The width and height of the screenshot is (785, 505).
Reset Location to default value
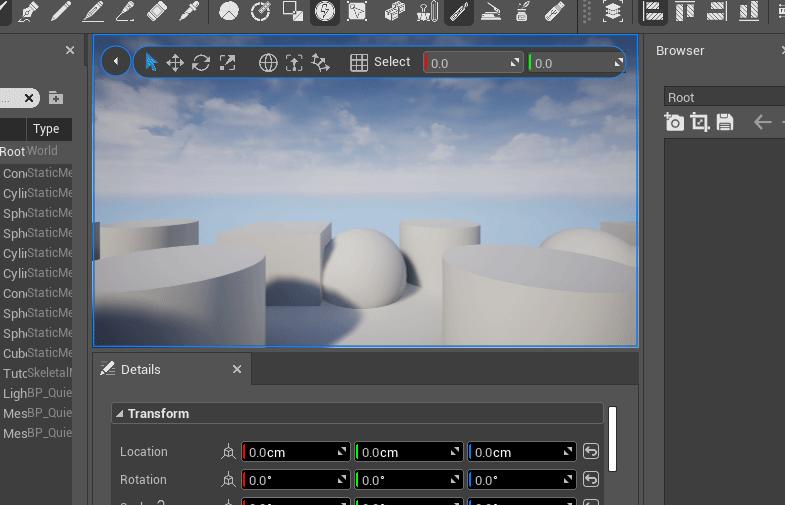coord(591,452)
